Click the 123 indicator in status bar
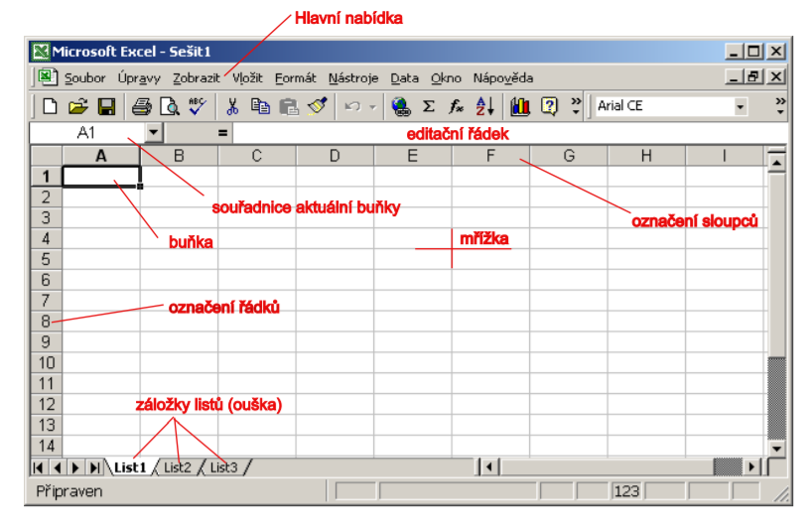Image resolution: width=812 pixels, height=528 pixels. [626, 491]
